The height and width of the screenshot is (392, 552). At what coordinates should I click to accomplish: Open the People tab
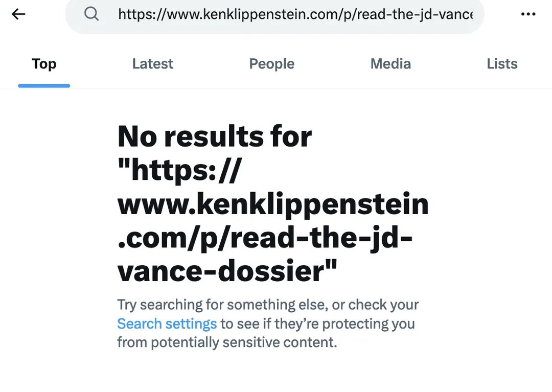coord(271,64)
